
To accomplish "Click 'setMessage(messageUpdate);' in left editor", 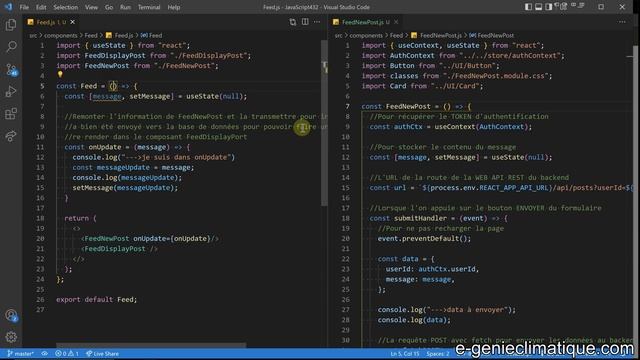I will 125,188.
